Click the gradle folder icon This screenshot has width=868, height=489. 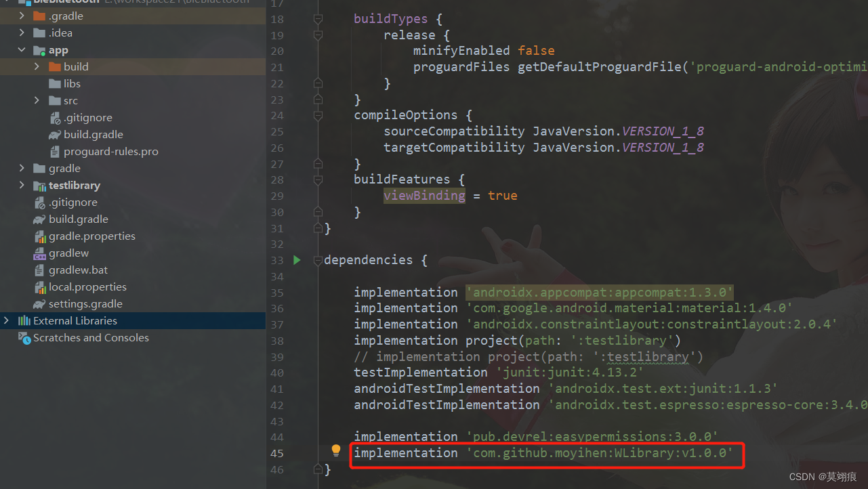click(x=39, y=168)
